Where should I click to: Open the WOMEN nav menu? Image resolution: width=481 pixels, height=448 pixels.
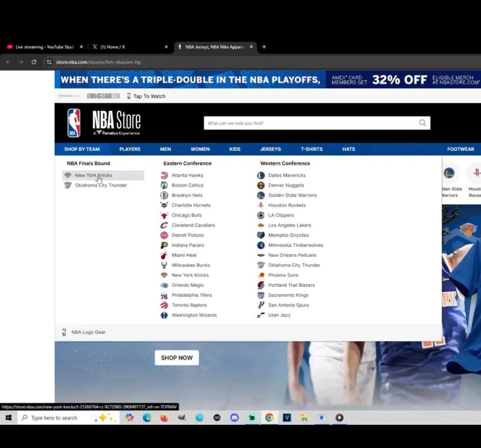click(200, 149)
